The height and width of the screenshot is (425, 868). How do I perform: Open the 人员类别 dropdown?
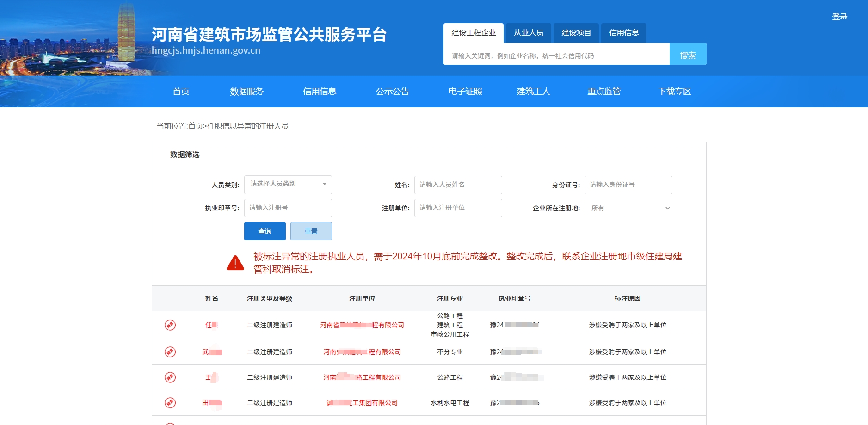[x=288, y=185]
